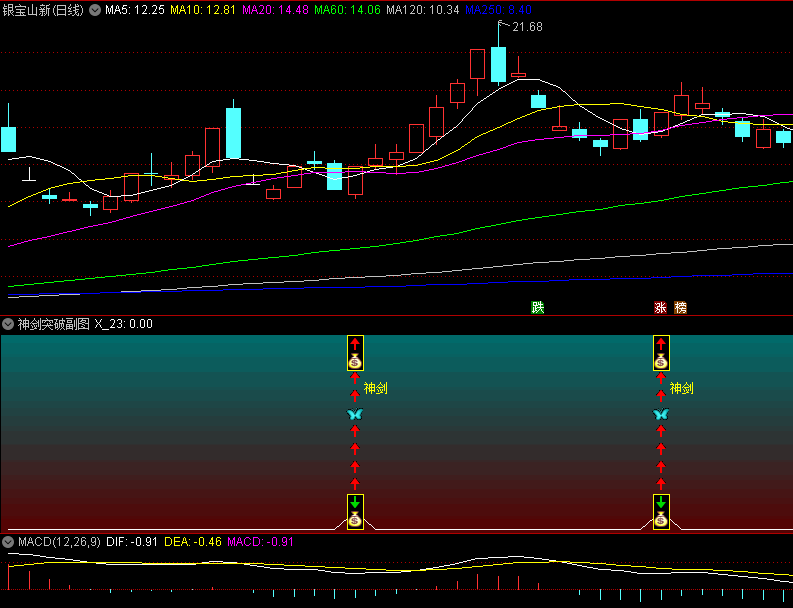Select left signal's top red-arrow money bag icon
Viewport: 793px width, 608px height.
tap(355, 353)
